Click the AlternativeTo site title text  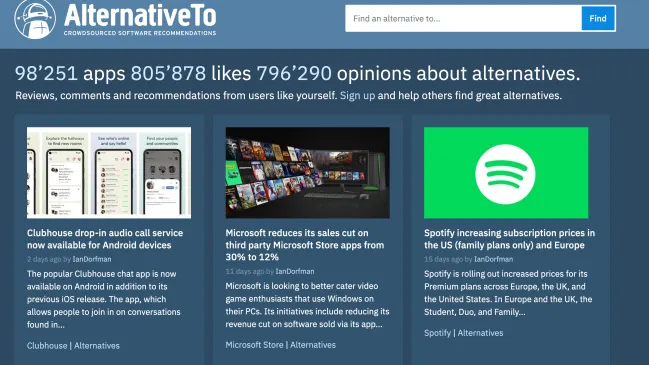[x=140, y=15]
